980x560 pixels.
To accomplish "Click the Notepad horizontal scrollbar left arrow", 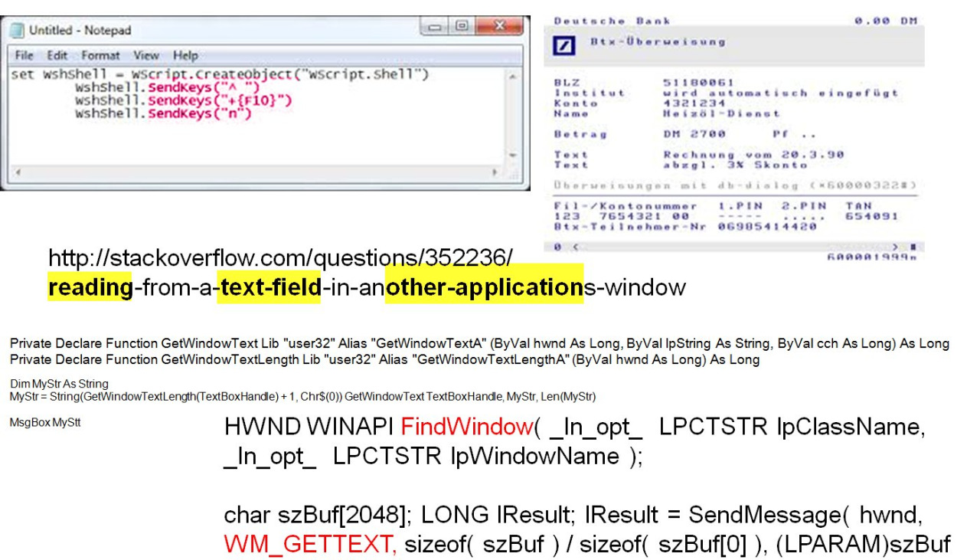I will [17, 173].
